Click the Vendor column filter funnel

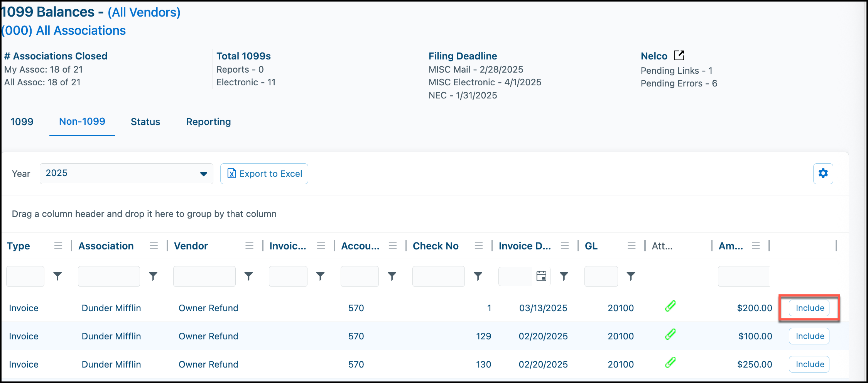pos(249,276)
